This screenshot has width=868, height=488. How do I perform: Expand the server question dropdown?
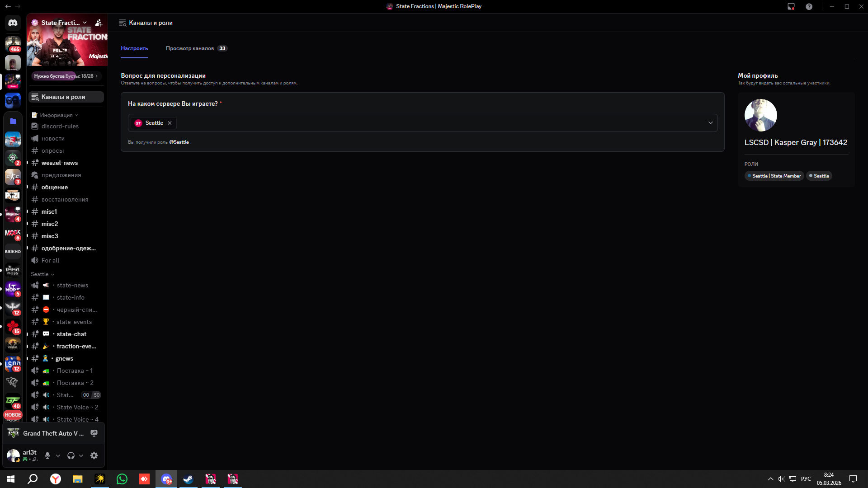pyautogui.click(x=710, y=123)
